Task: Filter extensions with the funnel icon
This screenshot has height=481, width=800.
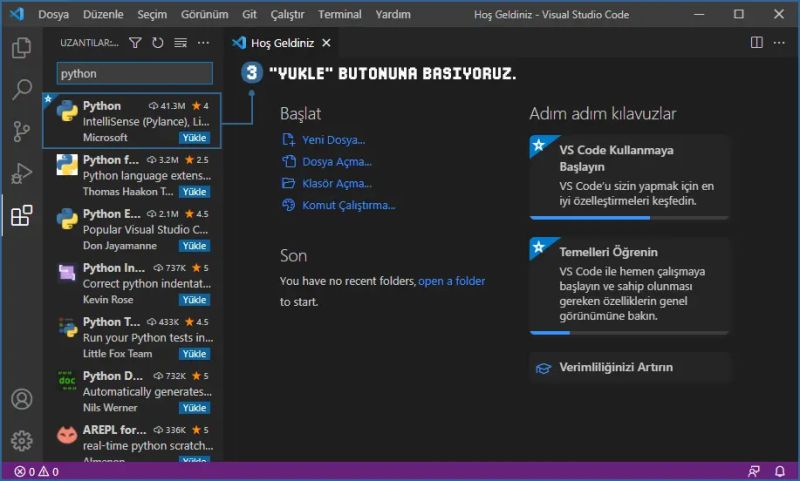Action: coord(135,43)
